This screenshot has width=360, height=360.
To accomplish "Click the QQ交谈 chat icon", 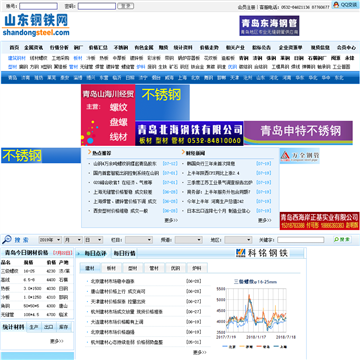I will tap(345, 5).
